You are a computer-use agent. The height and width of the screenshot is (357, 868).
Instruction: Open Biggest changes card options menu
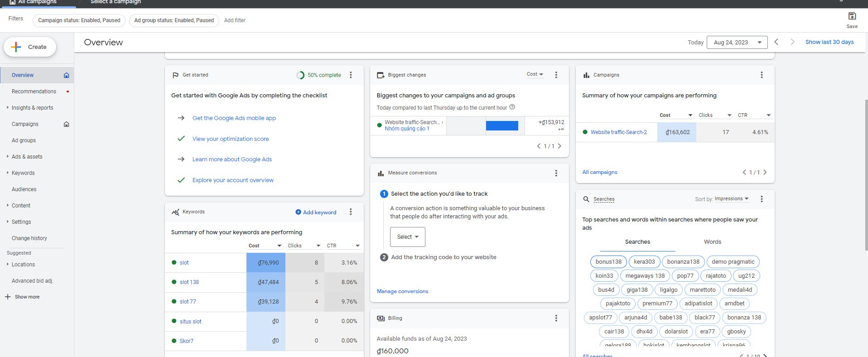point(556,75)
